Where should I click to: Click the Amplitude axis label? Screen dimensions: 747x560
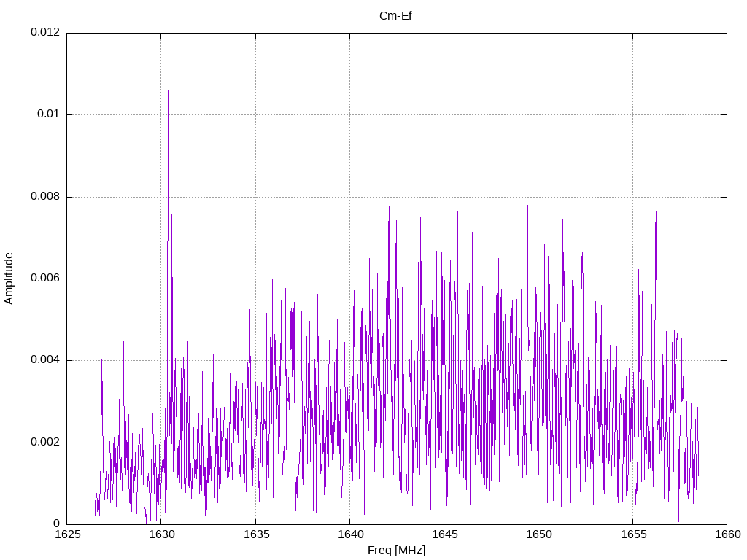click(x=9, y=279)
